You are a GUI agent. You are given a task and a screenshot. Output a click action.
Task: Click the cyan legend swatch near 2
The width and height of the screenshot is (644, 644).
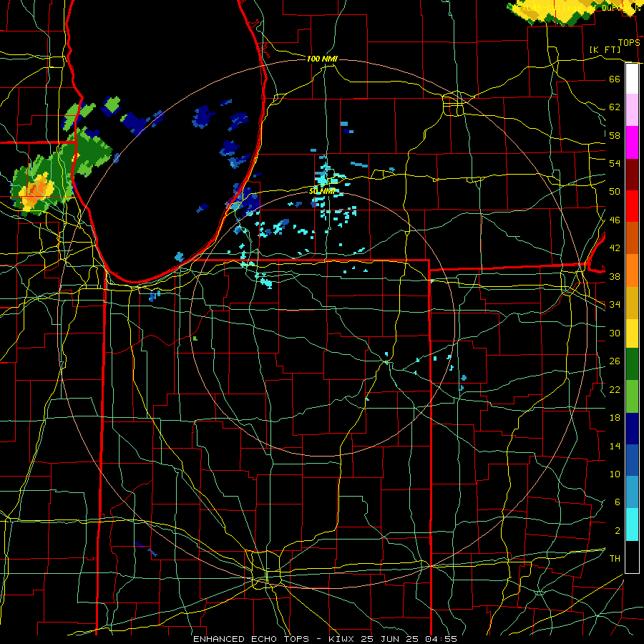(632, 525)
